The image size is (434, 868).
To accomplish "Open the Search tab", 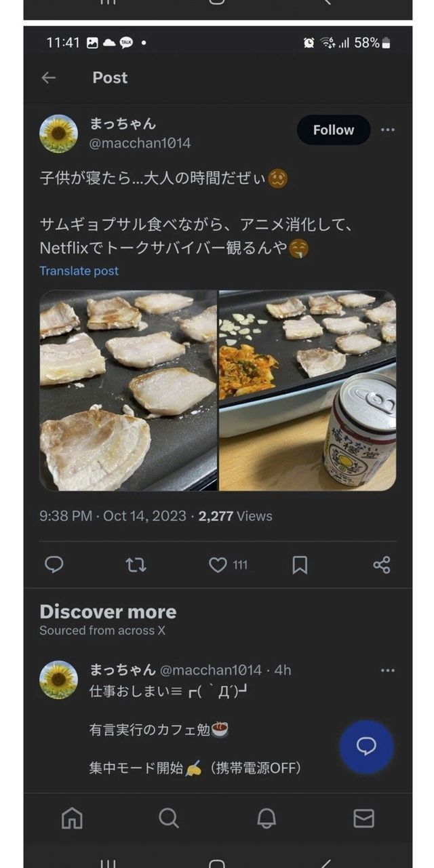I will pos(169,818).
